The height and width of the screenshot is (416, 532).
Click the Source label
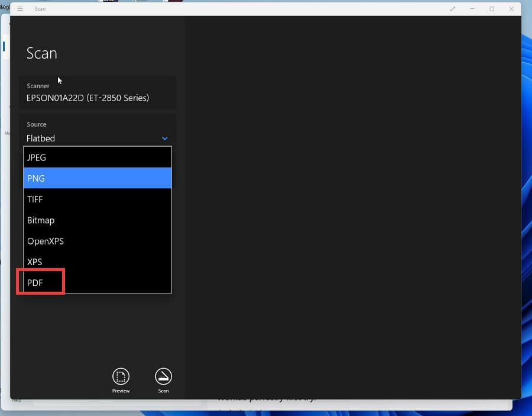click(x=36, y=124)
